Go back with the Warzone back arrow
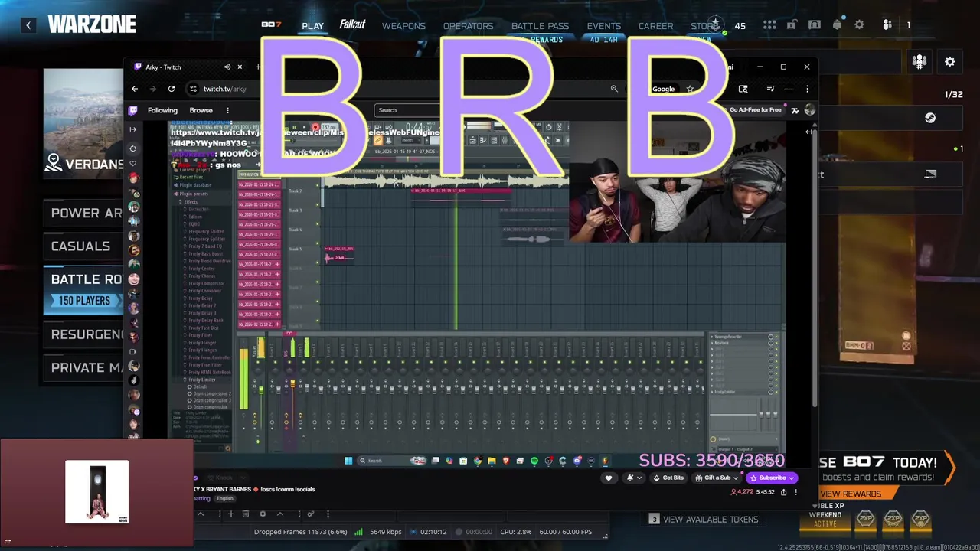This screenshot has height=551, width=980. click(x=28, y=25)
